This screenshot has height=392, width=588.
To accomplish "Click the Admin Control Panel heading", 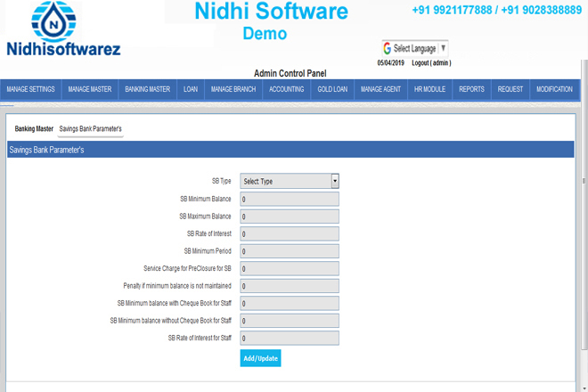I will tap(290, 74).
